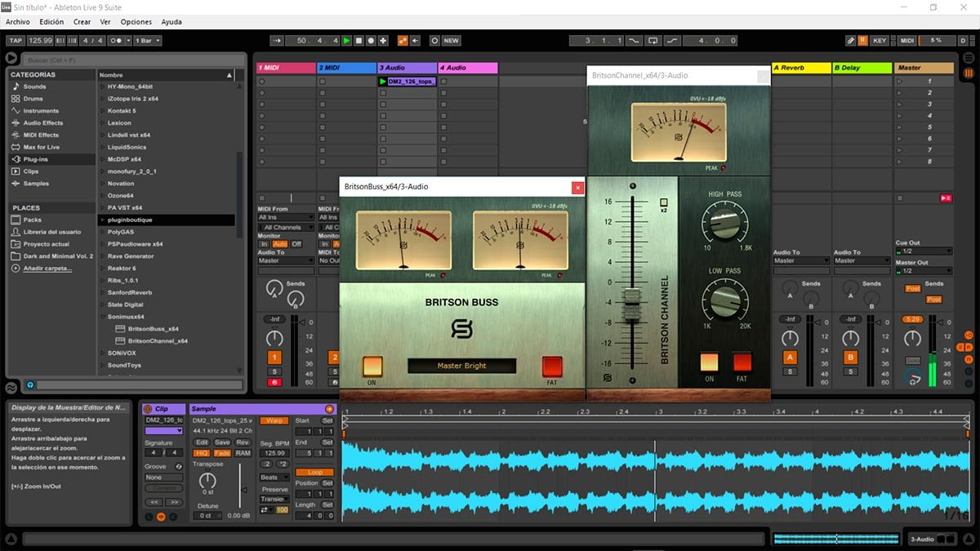Open the Opciones menu
The width and height of the screenshot is (980, 551).
click(136, 22)
